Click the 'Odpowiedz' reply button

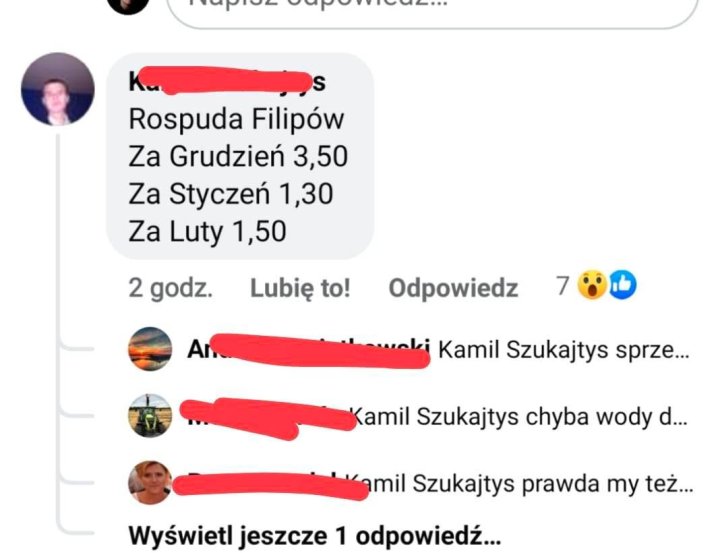pos(453,288)
